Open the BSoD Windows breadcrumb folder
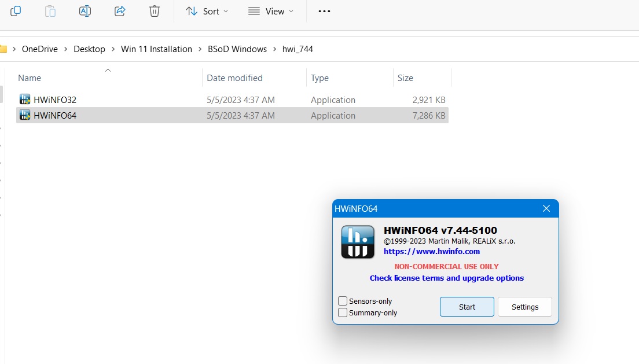The width and height of the screenshot is (639, 364). (x=237, y=49)
